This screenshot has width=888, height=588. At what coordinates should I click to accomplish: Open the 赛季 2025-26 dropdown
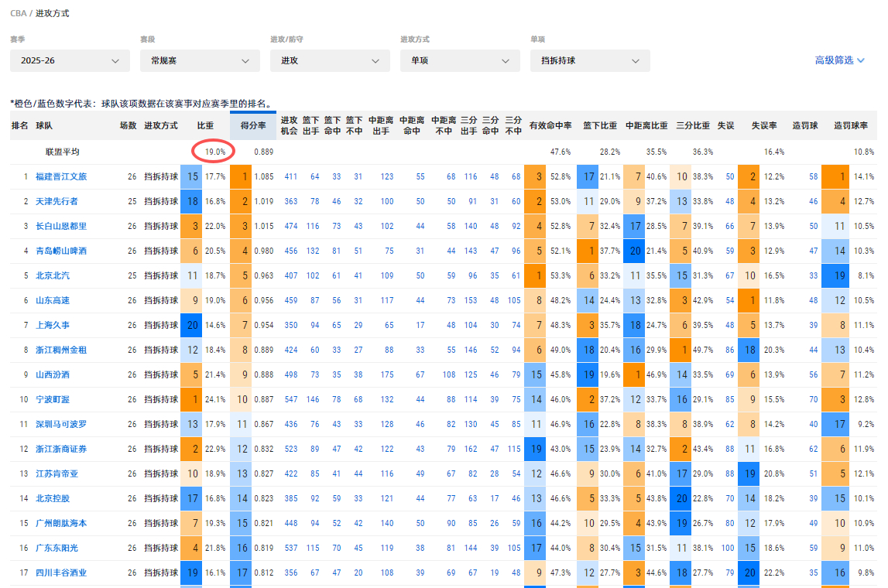tap(70, 60)
